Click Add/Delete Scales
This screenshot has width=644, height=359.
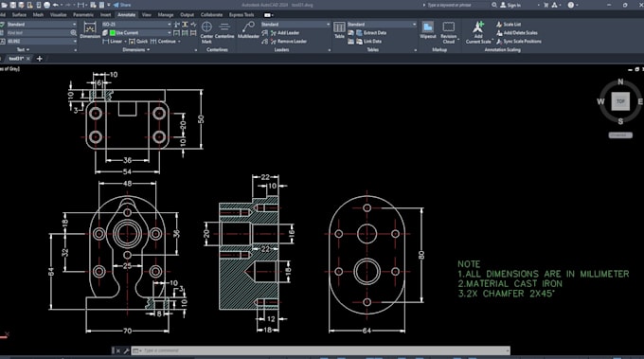517,33
